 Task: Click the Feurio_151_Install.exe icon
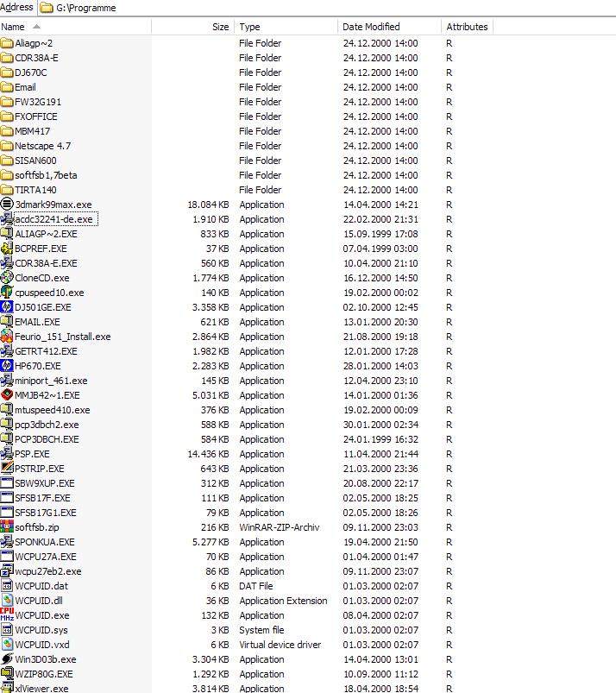click(7, 337)
